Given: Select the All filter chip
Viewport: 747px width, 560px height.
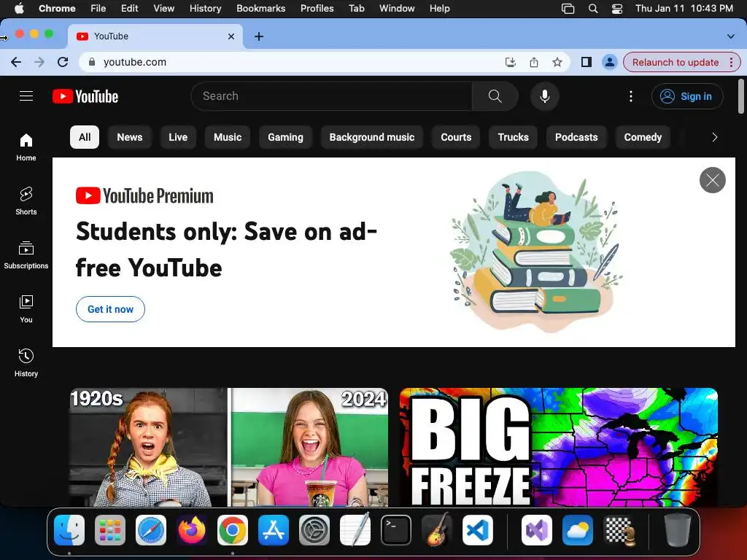Looking at the screenshot, I should point(85,137).
